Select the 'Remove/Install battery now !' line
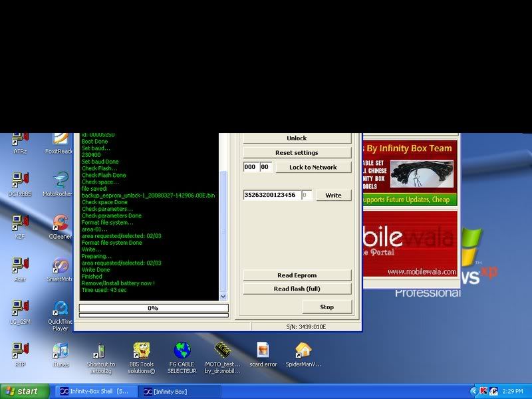 pos(118,283)
